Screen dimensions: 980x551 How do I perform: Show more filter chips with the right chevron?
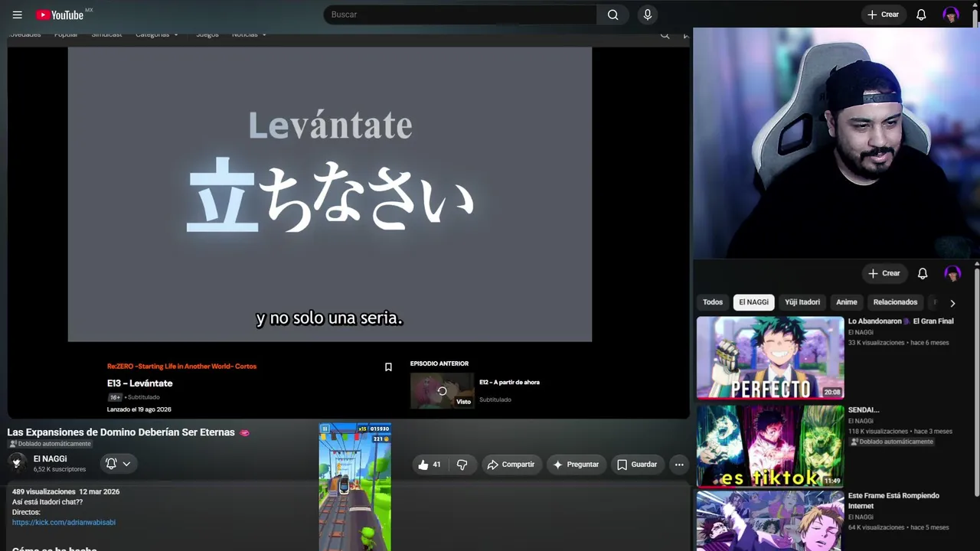[952, 303]
